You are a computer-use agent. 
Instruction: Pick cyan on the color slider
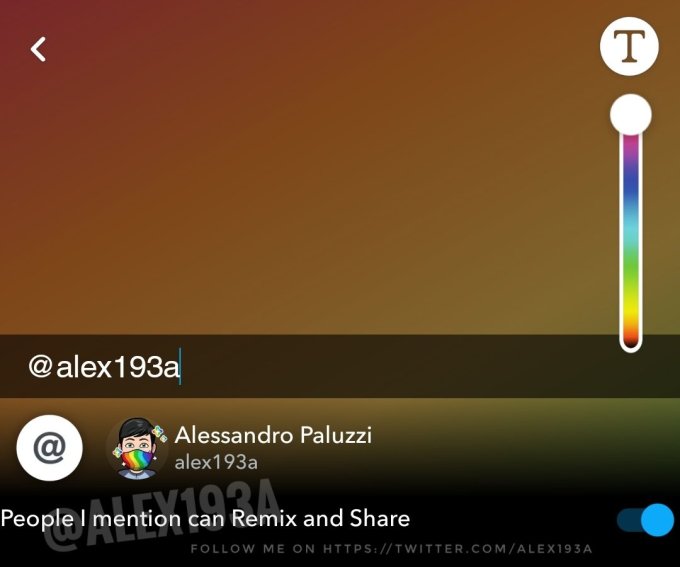tap(631, 232)
